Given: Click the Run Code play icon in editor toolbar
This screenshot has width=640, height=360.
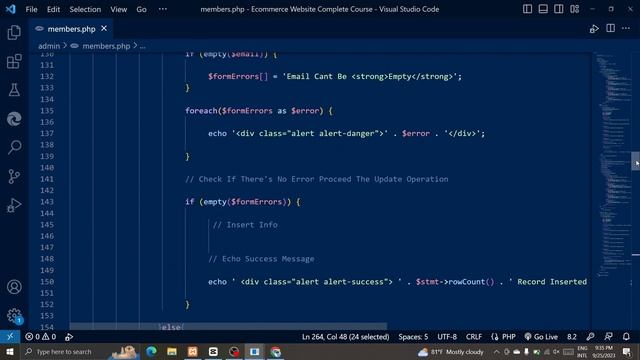Looking at the screenshot, I should point(594,29).
